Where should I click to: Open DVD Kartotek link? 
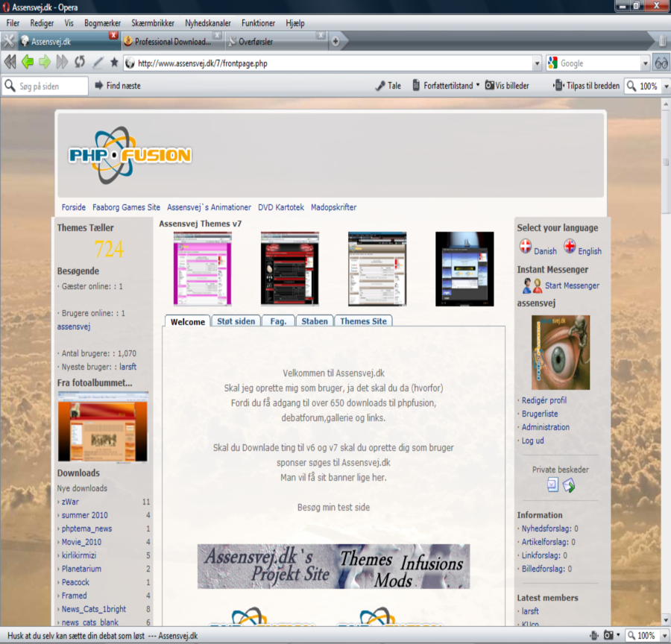[281, 207]
